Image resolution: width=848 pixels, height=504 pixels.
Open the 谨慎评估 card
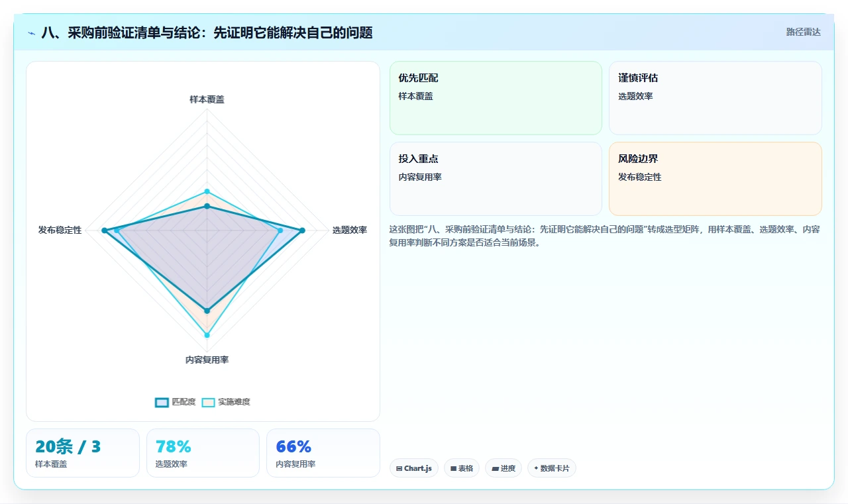coord(715,98)
